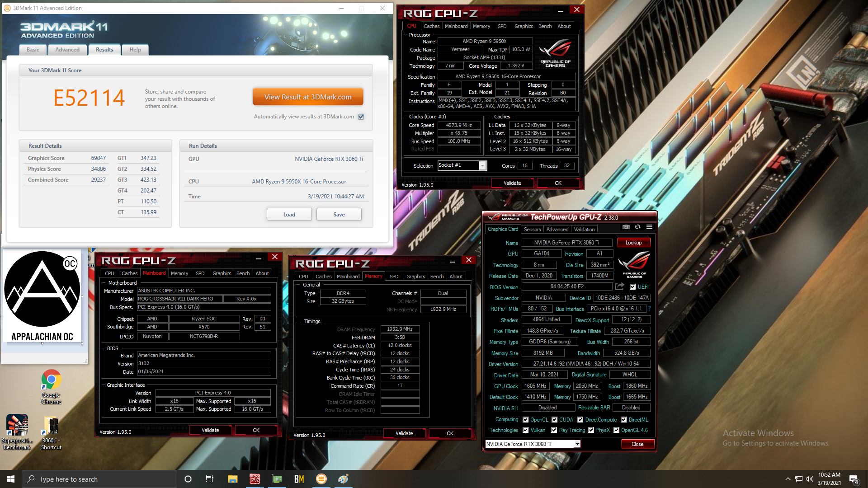Open SPD tab in Memory CPU-Z window
868x488 pixels.
point(394,277)
